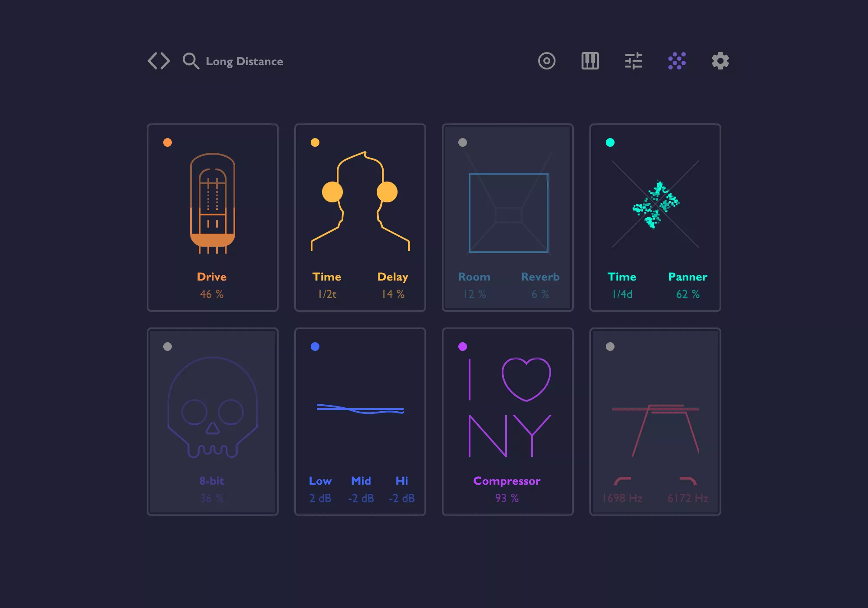Select the Panner Time value 1/4d
868x608 pixels.
point(622,294)
